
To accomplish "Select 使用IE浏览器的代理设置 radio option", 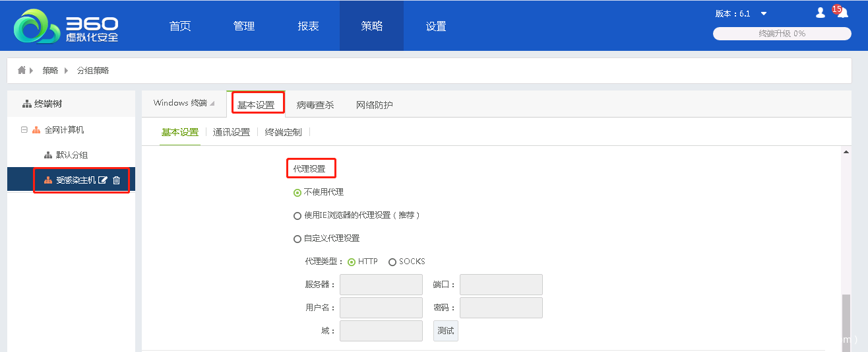I will click(x=297, y=216).
